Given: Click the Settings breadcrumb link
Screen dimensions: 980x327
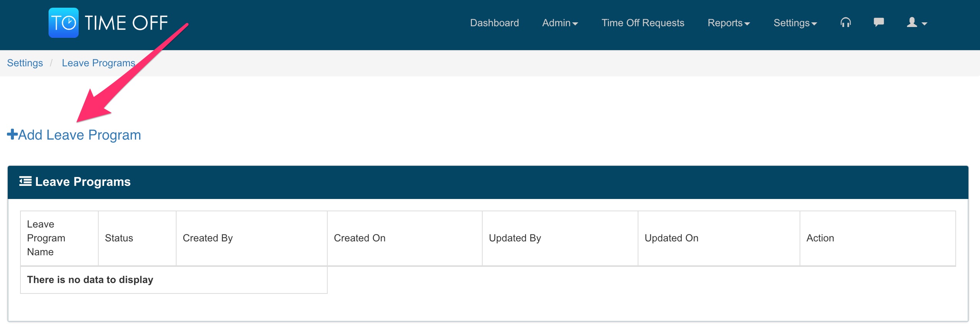Looking at the screenshot, I should [x=25, y=63].
